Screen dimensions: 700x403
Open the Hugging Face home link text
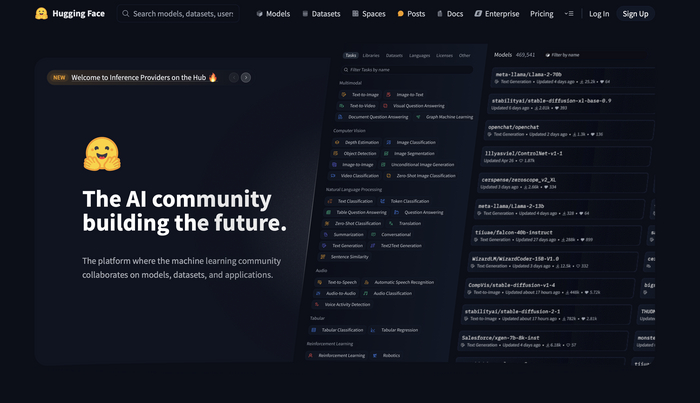[x=79, y=13]
